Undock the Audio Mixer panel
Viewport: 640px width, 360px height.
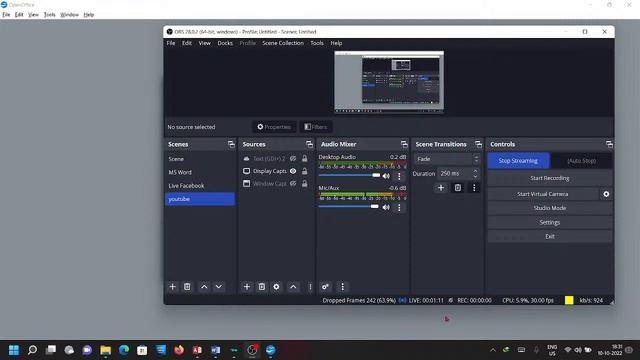coord(404,144)
